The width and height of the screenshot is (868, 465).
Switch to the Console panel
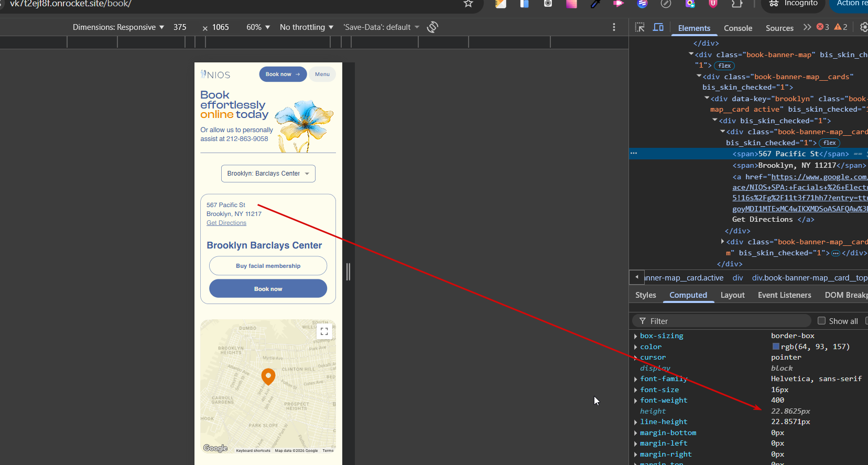pos(738,28)
